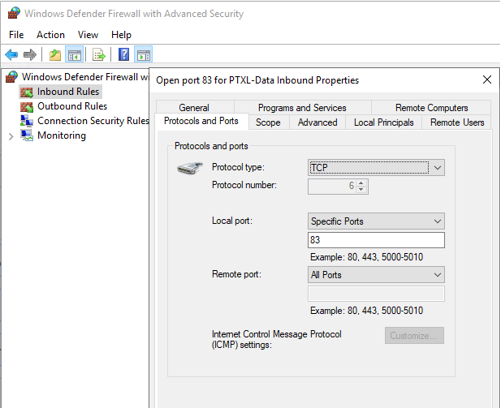Click the Back arrow toolbar icon
The height and width of the screenshot is (408, 500).
pyautogui.click(x=12, y=55)
